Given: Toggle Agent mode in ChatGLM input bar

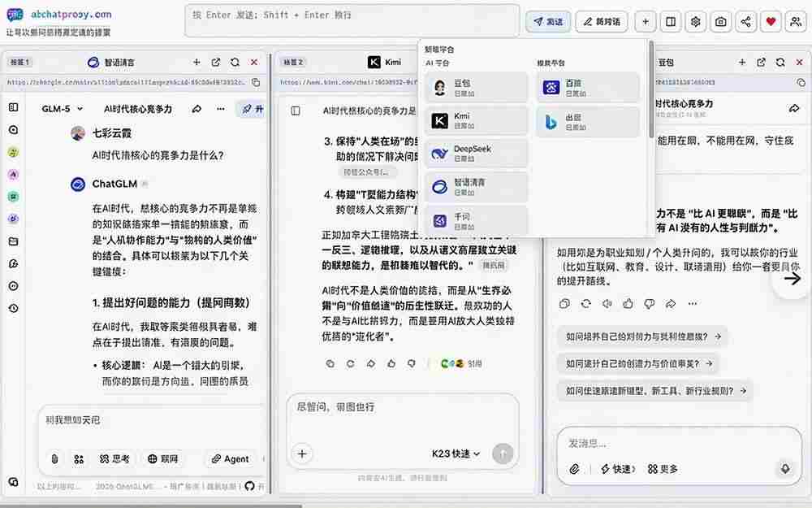Looking at the screenshot, I should pos(230,458).
